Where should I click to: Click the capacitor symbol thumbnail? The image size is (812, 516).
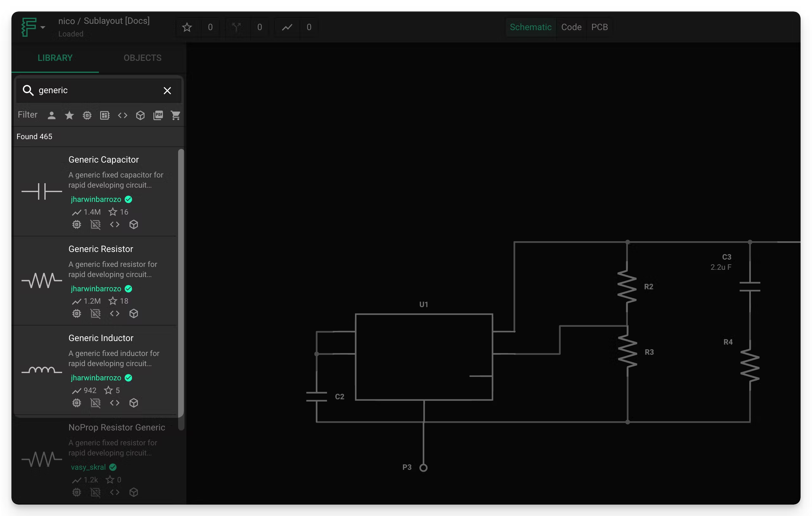coord(42,191)
